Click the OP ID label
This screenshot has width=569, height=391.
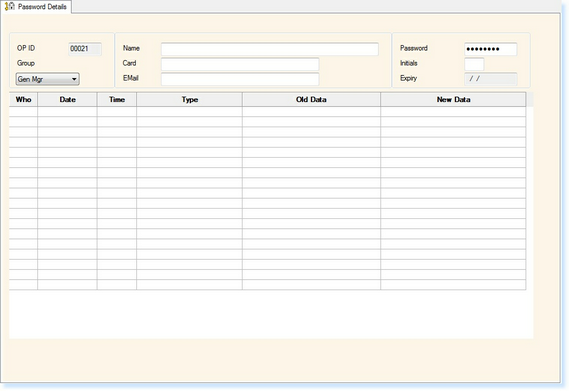[26, 48]
